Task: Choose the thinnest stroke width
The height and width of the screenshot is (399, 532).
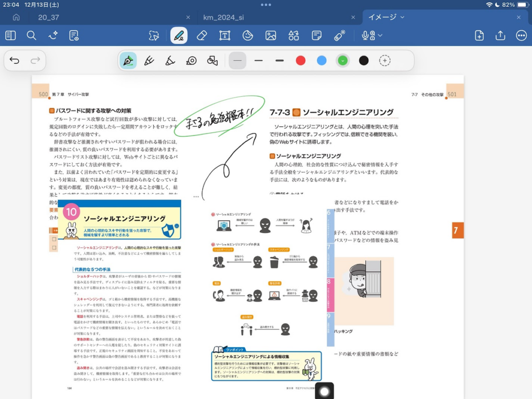Action: (x=237, y=61)
